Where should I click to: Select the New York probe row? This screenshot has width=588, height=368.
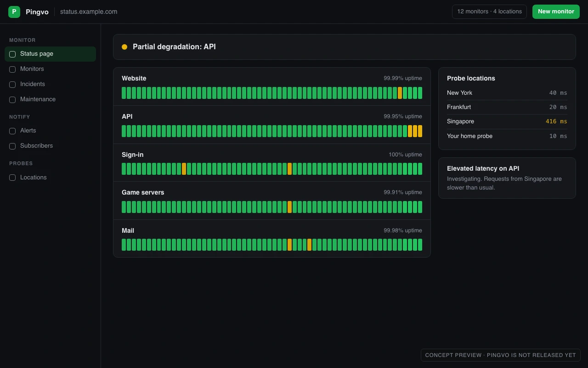point(507,93)
